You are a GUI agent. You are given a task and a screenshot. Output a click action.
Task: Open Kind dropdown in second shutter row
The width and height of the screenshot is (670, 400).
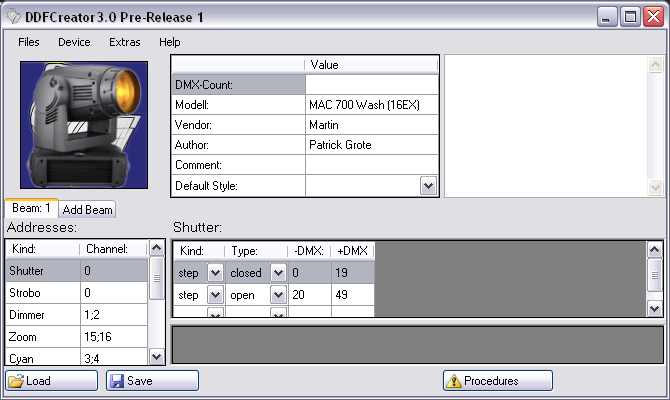click(x=215, y=295)
